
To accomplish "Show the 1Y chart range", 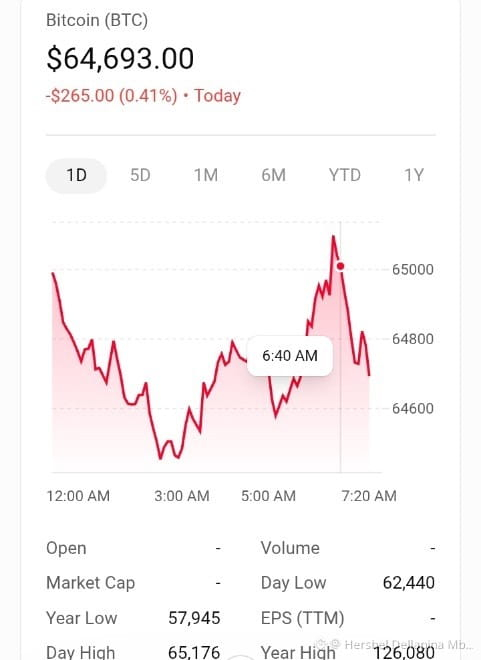I will pos(414,176).
